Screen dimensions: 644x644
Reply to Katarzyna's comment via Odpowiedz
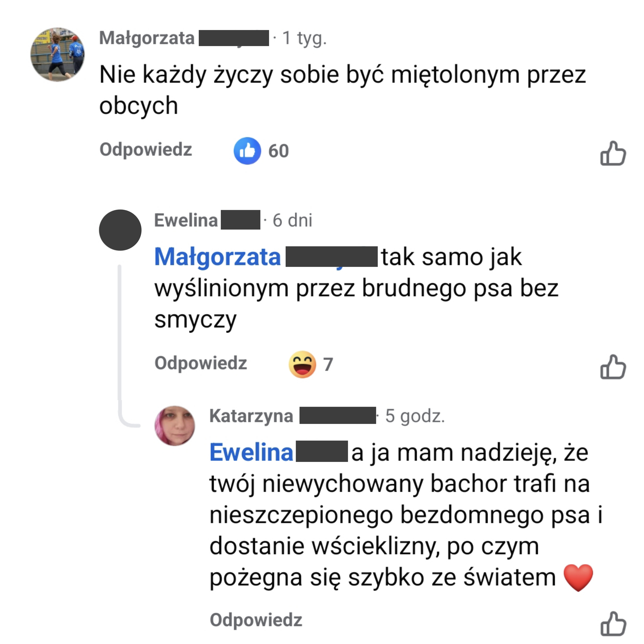point(256,620)
